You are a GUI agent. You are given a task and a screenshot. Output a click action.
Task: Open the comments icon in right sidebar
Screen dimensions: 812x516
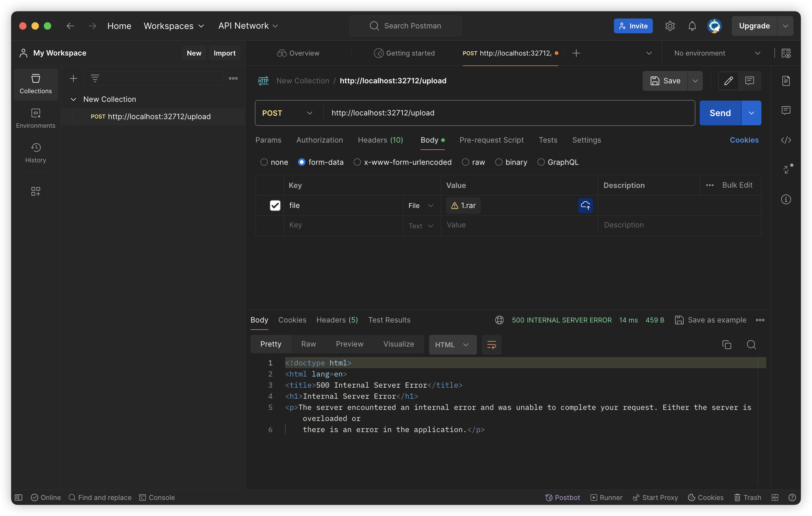coord(786,110)
